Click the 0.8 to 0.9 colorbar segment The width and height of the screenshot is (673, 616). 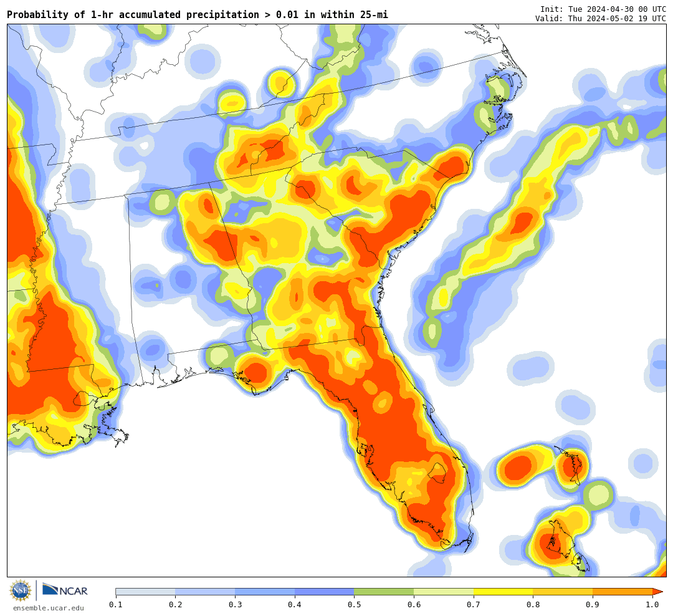coord(563,592)
